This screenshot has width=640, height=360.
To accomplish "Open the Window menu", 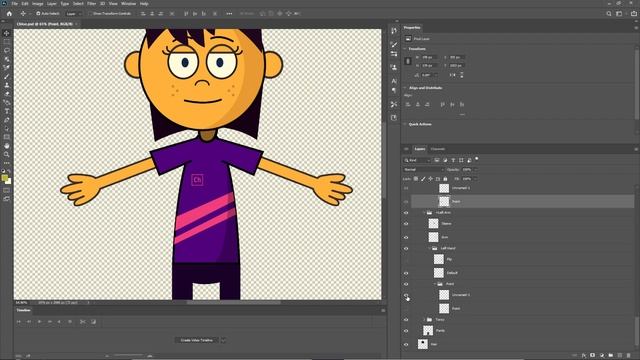I will click(x=129, y=4).
